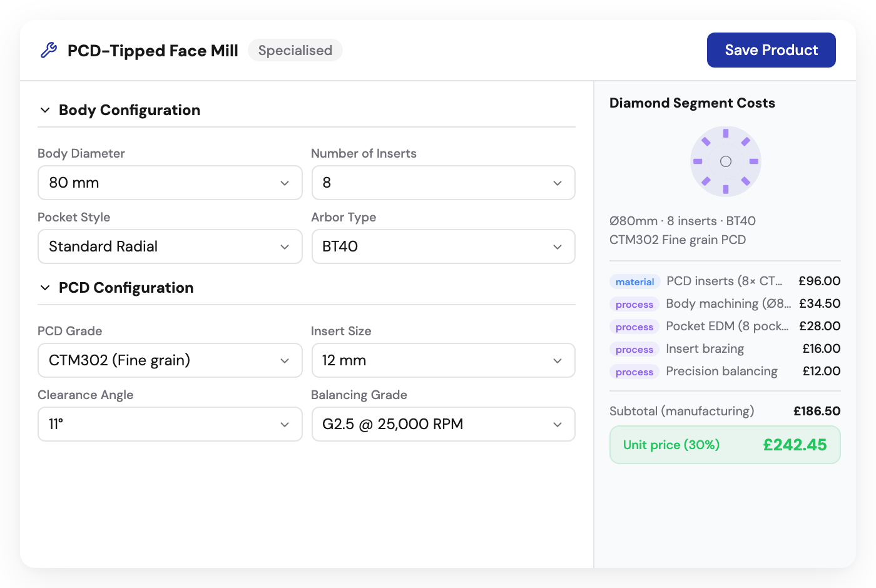
Task: Click the Specialised badge next to the title
Action: pyautogui.click(x=295, y=50)
